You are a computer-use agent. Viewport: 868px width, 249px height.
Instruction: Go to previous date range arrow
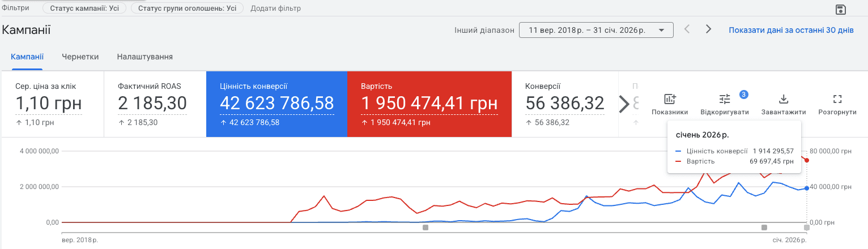[687, 29]
